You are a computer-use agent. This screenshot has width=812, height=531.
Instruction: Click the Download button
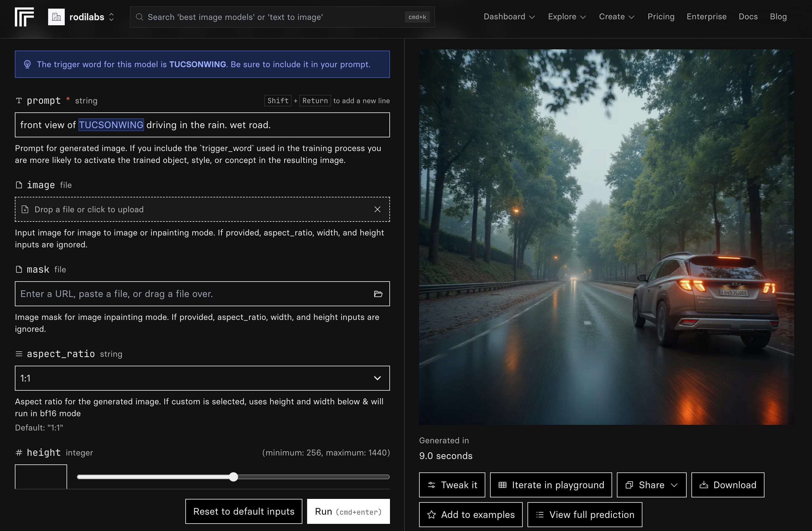click(x=728, y=485)
